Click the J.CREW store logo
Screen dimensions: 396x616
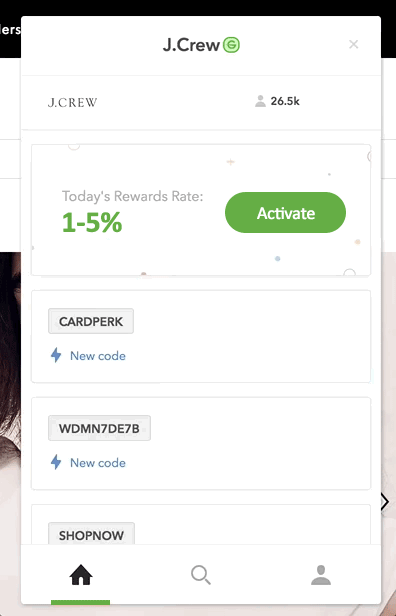pos(72,103)
